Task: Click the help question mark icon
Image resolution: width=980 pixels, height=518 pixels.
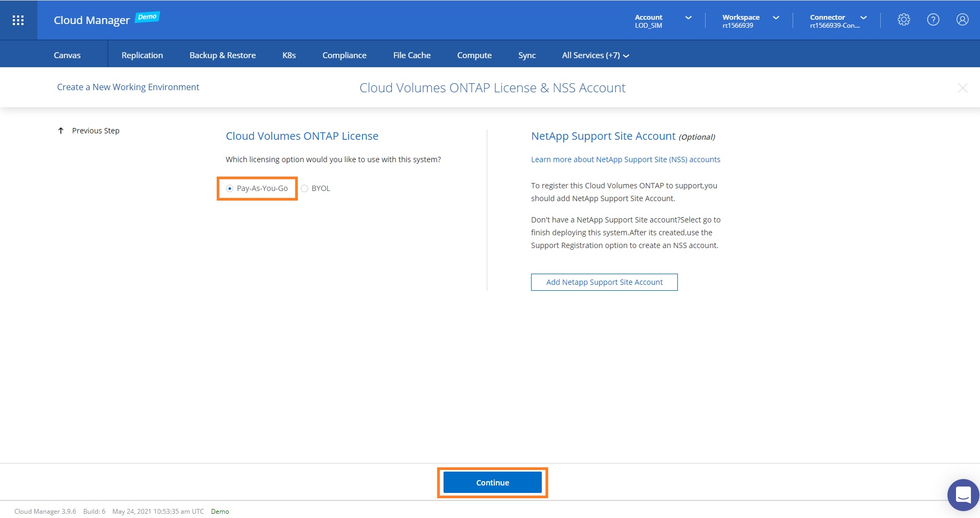Action: click(933, 20)
